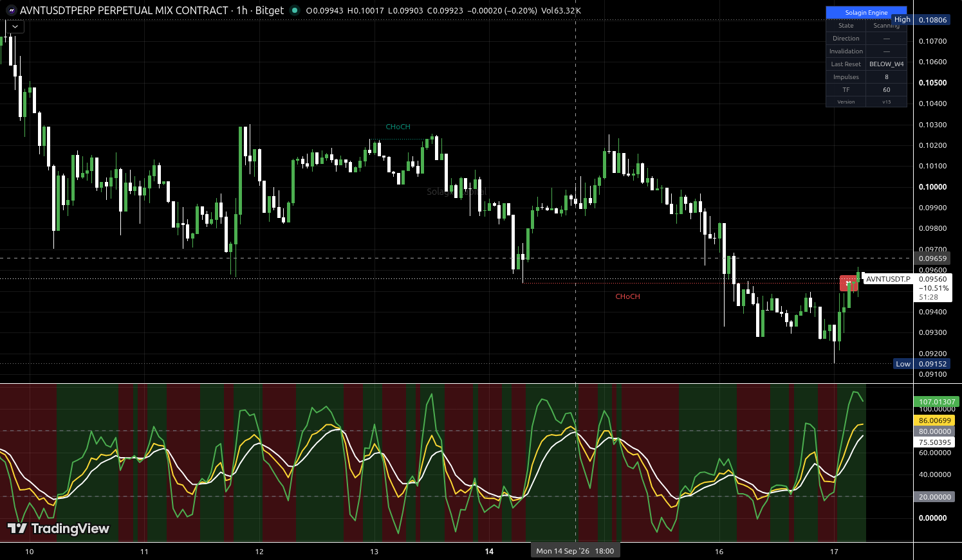Click the 80.00000 upper band label
Screen dimensions: 962x560
[934, 431]
